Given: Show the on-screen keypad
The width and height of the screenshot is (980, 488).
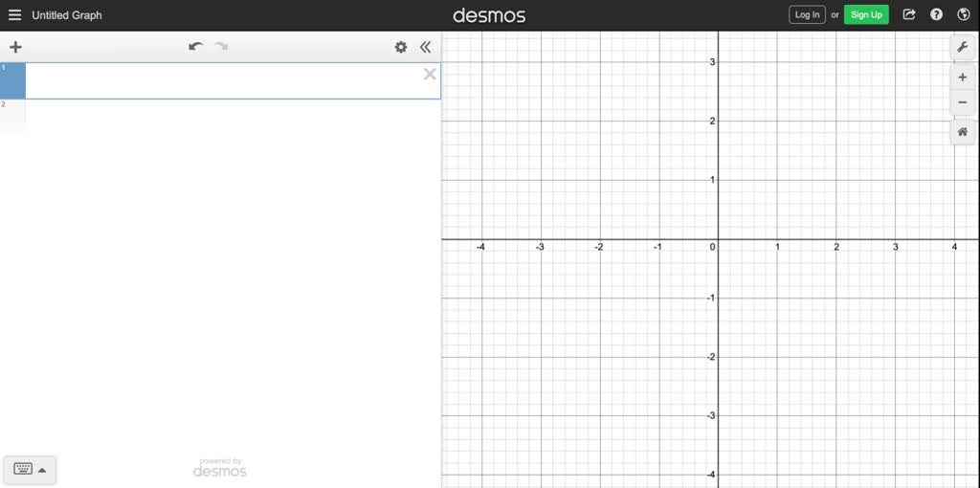Looking at the screenshot, I should click(30, 469).
